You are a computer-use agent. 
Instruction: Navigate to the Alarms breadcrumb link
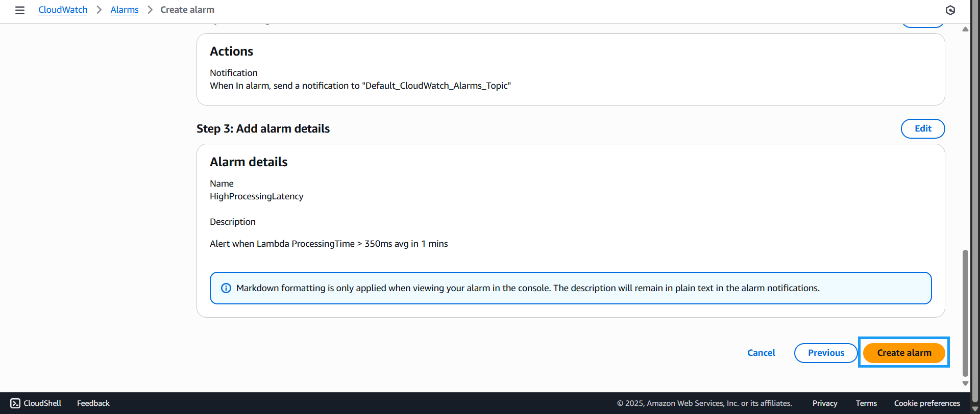[125, 10]
